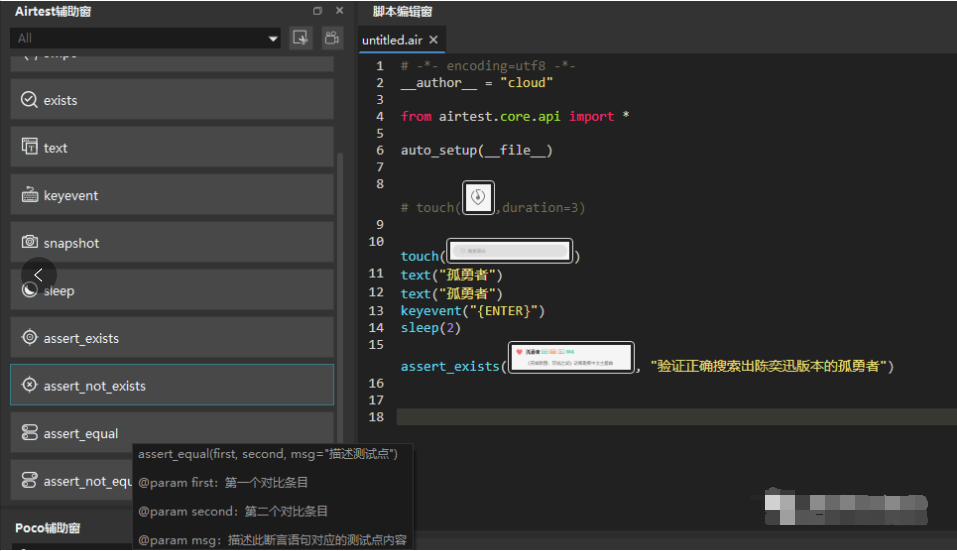957x551 pixels.
Task: Click text("孤勇者") on line 12
Action: point(451,294)
